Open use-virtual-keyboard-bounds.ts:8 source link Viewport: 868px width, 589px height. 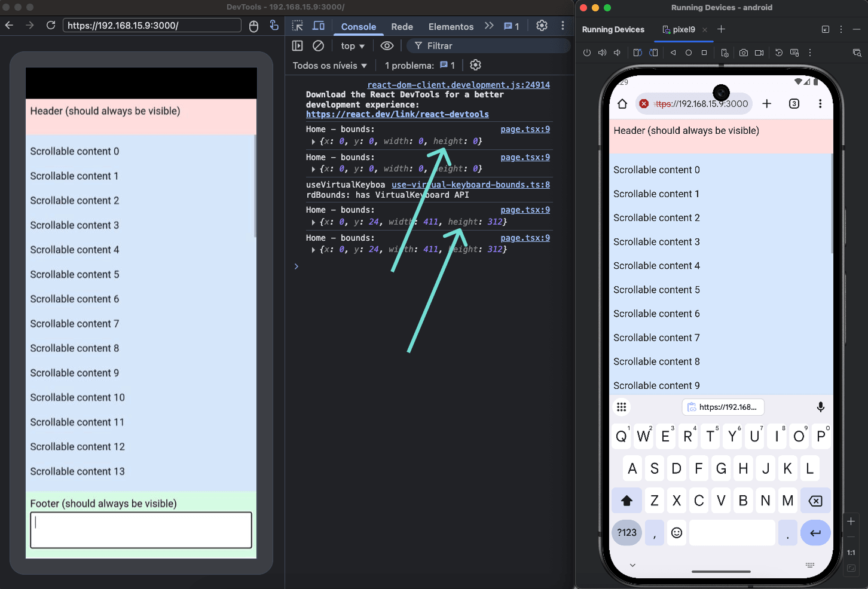pos(470,185)
